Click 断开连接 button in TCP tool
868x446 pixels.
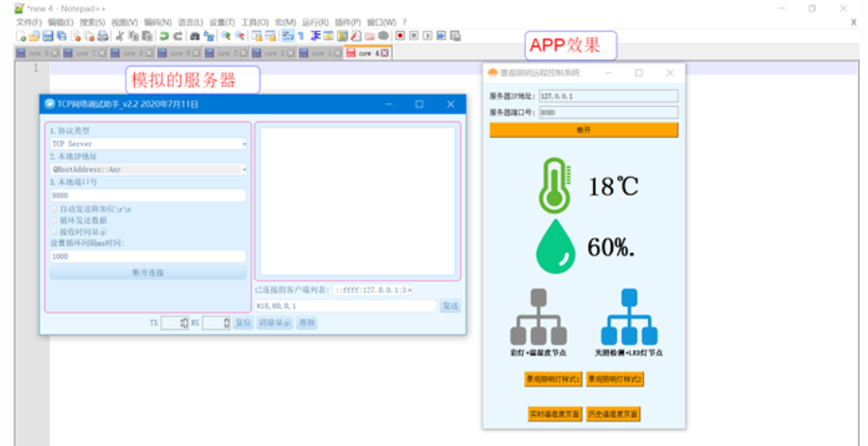[147, 272]
